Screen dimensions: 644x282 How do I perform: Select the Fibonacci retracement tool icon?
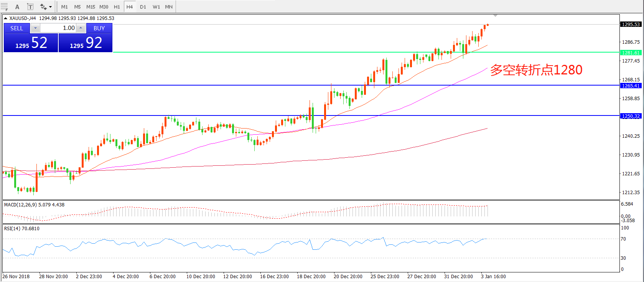(x=4, y=7)
